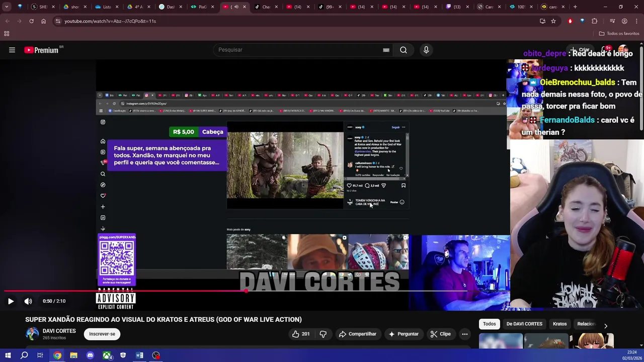
Task: Go back in browser history
Action: point(7,21)
